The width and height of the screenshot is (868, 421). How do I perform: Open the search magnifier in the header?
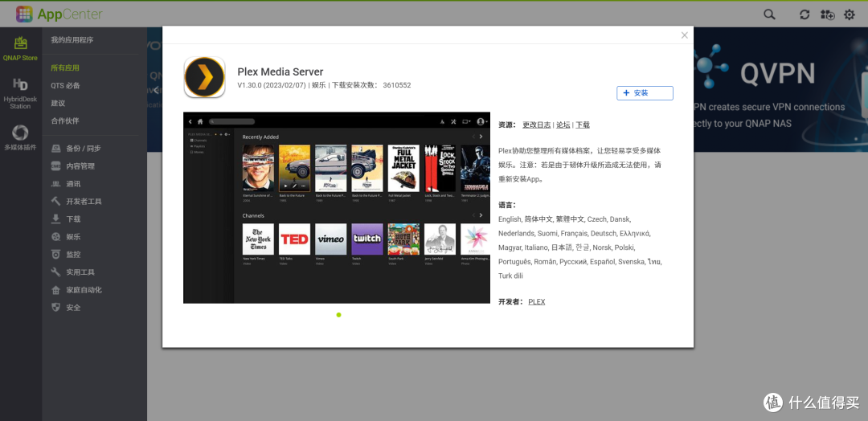tap(769, 14)
